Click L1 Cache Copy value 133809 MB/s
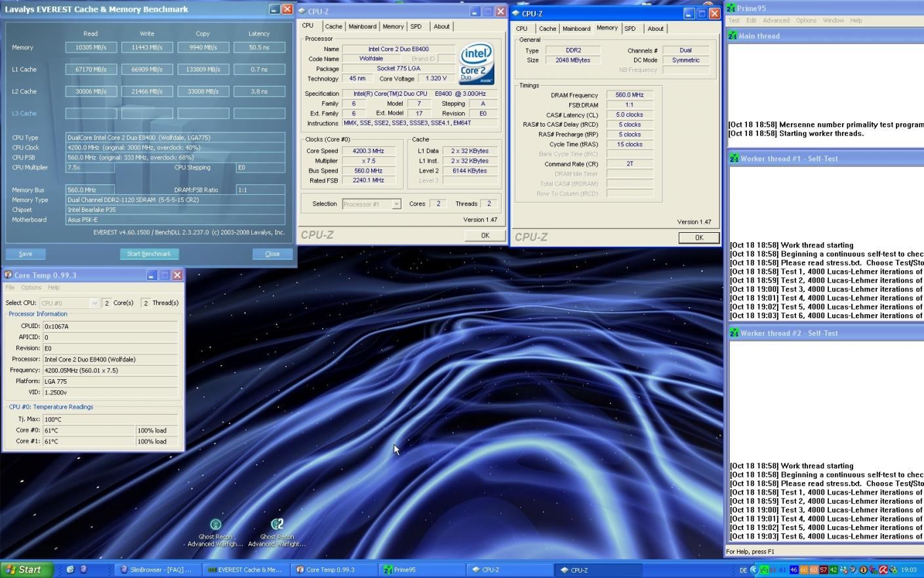Image resolution: width=924 pixels, height=578 pixels. coord(203,69)
